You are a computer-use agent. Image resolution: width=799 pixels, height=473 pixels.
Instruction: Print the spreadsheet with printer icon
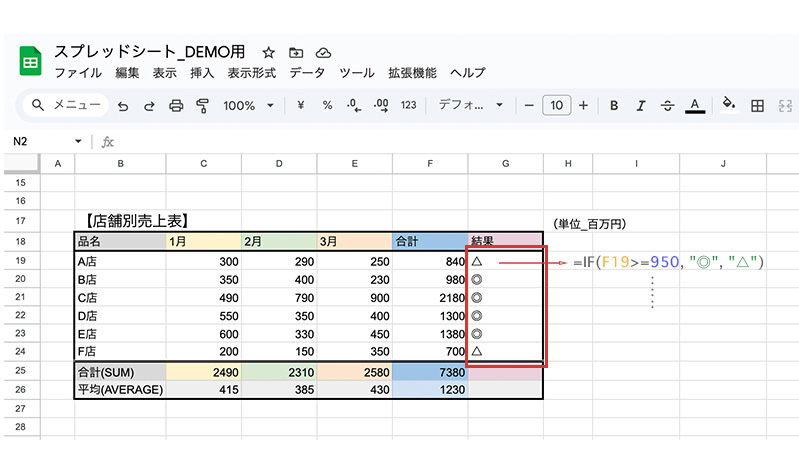pos(176,105)
